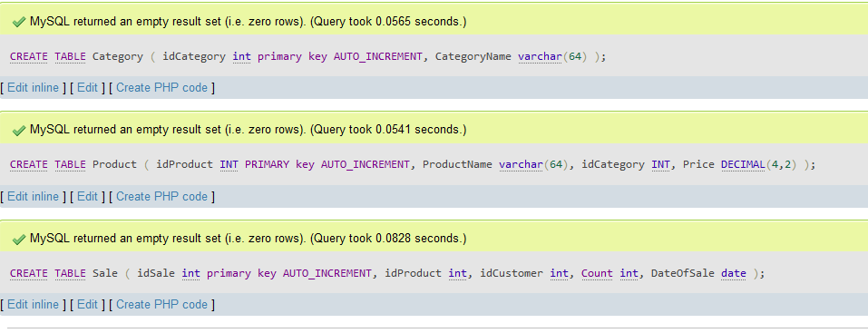The image size is (868, 333).
Task: Create PHP code for the Category table query
Action: (161, 87)
